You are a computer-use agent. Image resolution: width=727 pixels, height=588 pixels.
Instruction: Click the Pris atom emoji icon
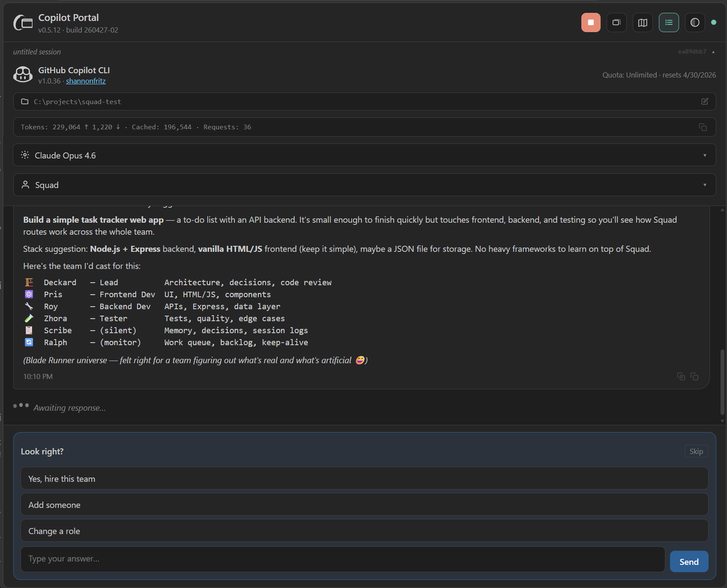[x=28, y=294]
